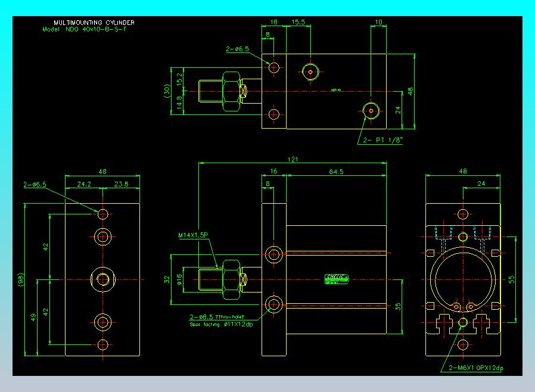535x392 pixels.
Task: Click the green nameplate on cylinder body
Action: tap(337, 279)
